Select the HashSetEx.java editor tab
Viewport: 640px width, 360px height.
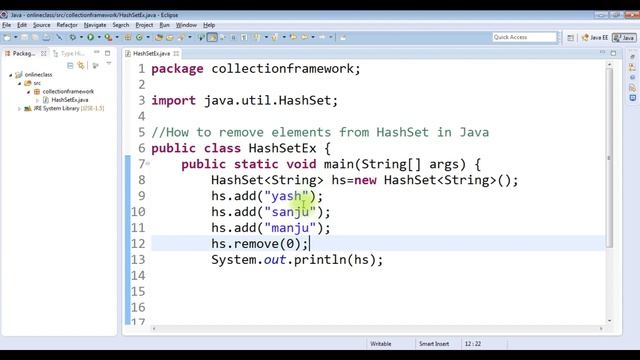point(151,53)
